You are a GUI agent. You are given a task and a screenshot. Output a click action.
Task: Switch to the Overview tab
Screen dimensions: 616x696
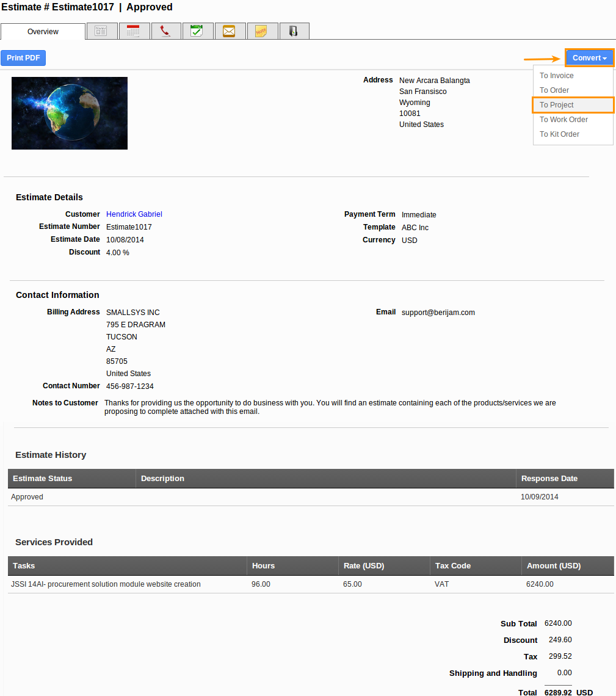pos(43,31)
